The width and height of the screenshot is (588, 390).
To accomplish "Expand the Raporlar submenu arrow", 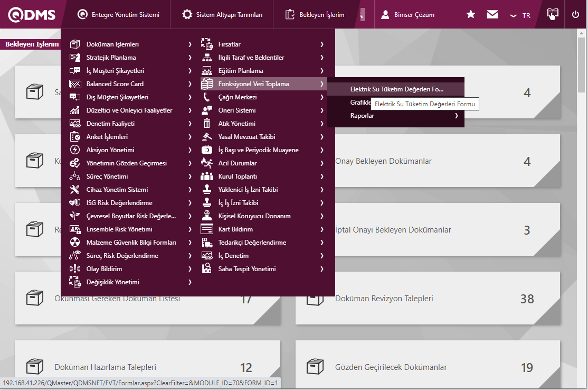I will (x=456, y=116).
